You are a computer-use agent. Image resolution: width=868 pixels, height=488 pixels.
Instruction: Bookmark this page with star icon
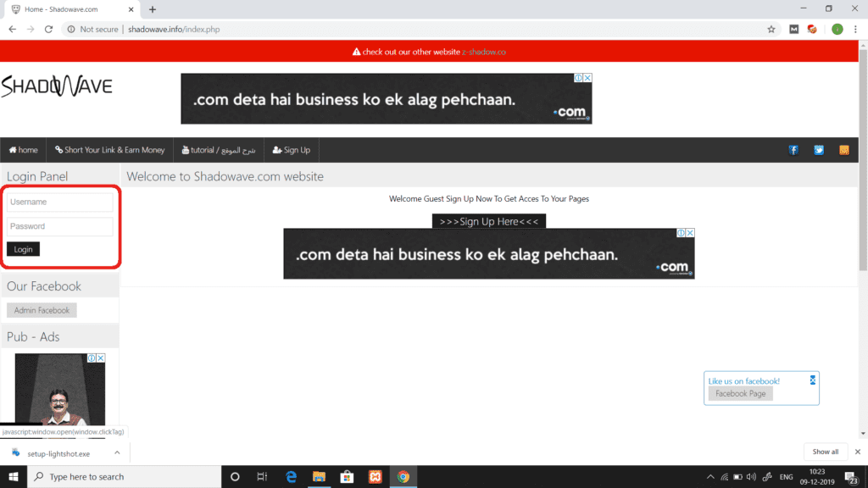pos(771,30)
